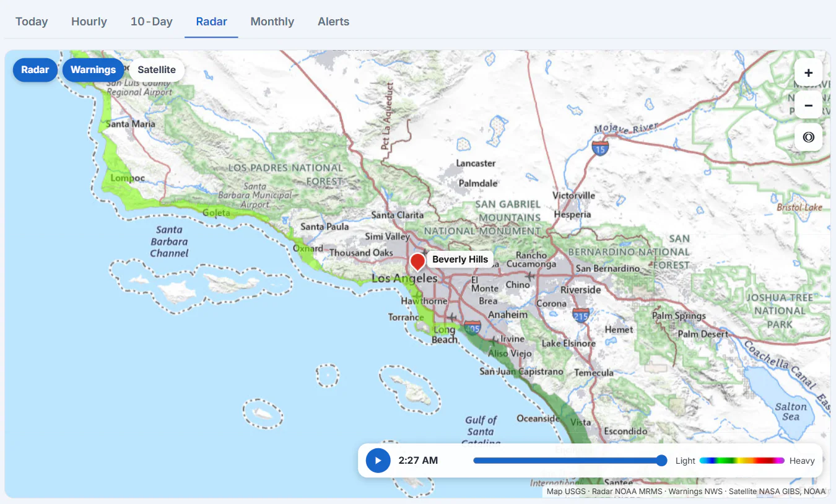Image resolution: width=836 pixels, height=504 pixels.
Task: Zoom in on the map
Action: [808, 73]
